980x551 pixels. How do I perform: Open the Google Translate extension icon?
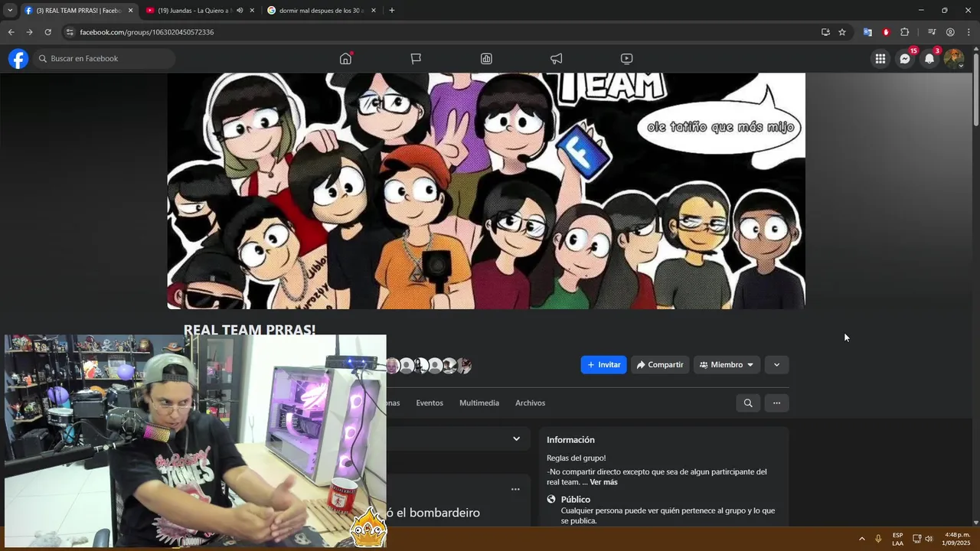coord(867,32)
